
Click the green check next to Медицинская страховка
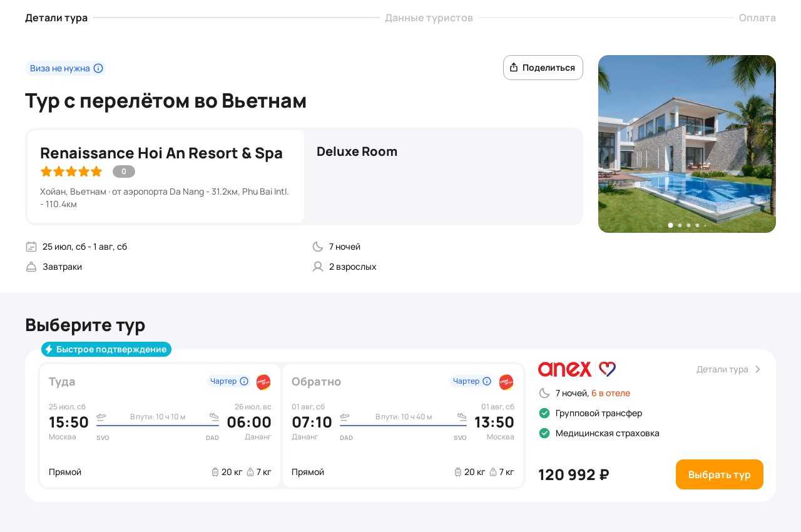tap(544, 433)
